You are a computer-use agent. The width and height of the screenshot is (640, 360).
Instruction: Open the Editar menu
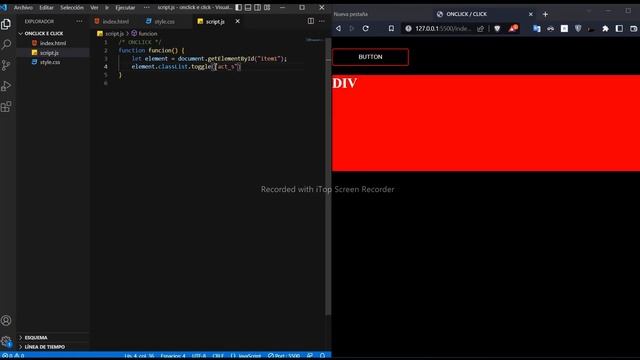point(46,8)
